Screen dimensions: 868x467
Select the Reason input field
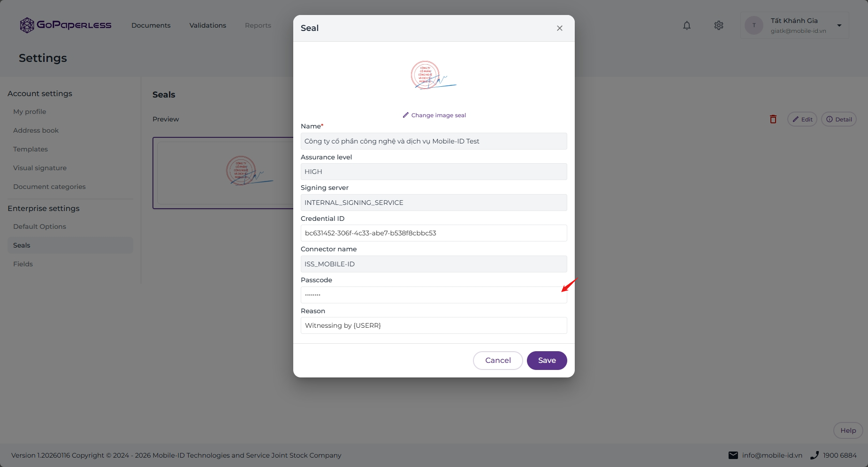click(434, 325)
